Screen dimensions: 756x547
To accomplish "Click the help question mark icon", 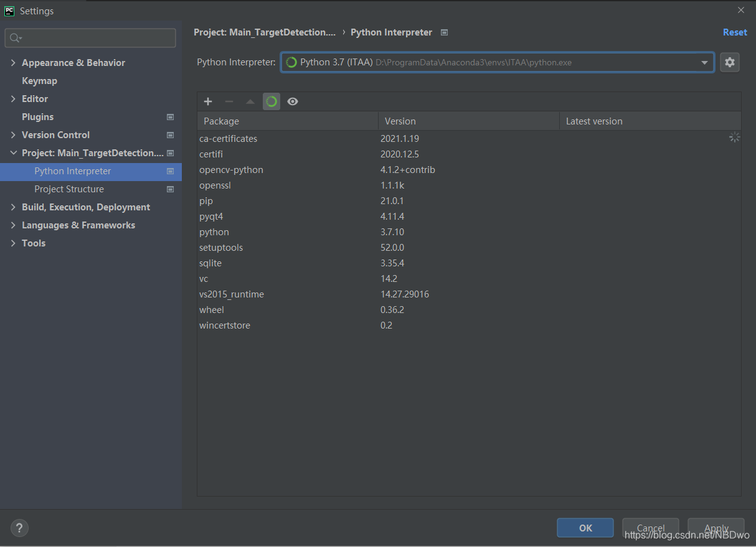I will tap(19, 528).
